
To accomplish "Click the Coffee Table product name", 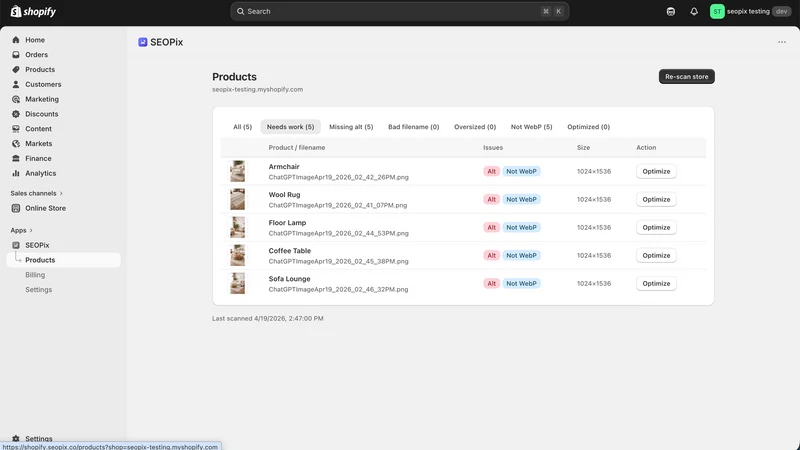I will coord(289,251).
